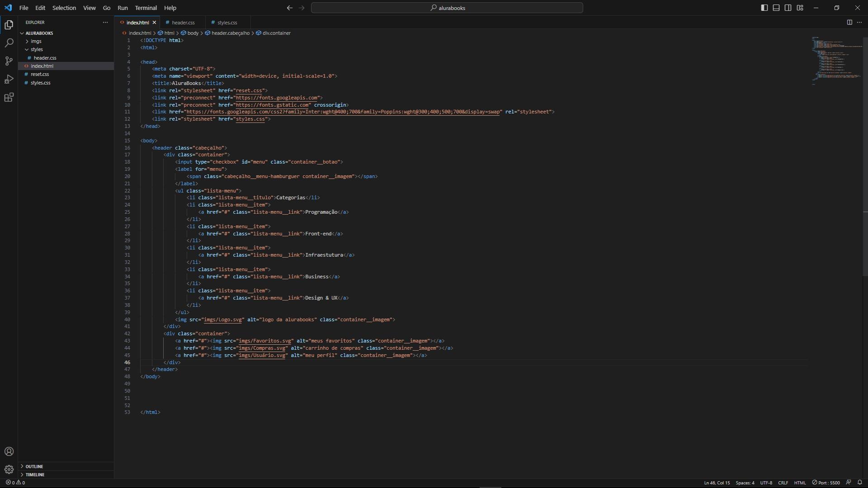This screenshot has height=488, width=868.
Task: Follow the imgs/Logo.svg link on line 40
Action: click(x=222, y=319)
